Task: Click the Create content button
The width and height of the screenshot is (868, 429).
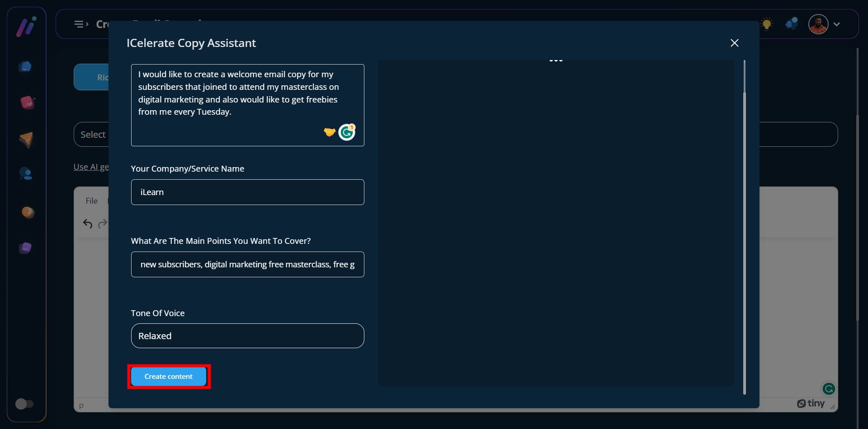Action: click(x=168, y=377)
